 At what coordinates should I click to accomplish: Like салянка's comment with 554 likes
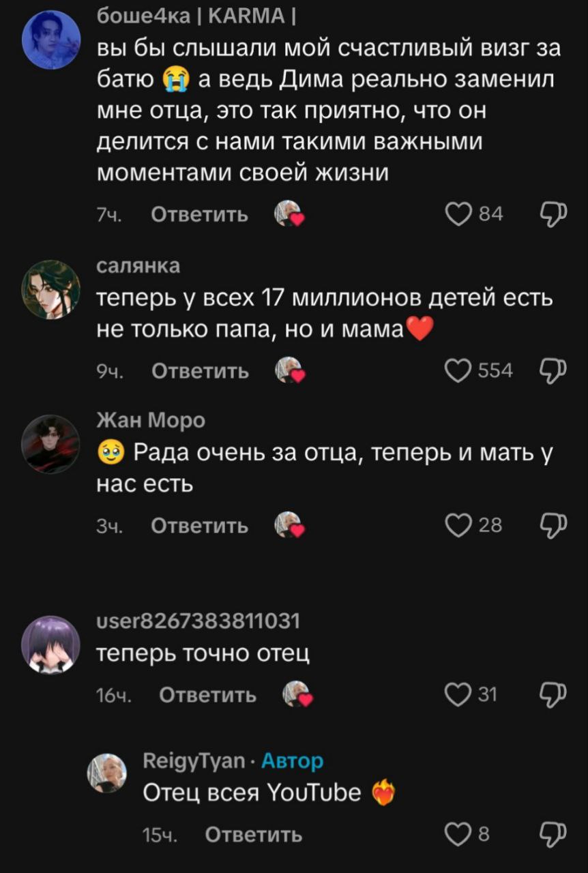tap(456, 370)
